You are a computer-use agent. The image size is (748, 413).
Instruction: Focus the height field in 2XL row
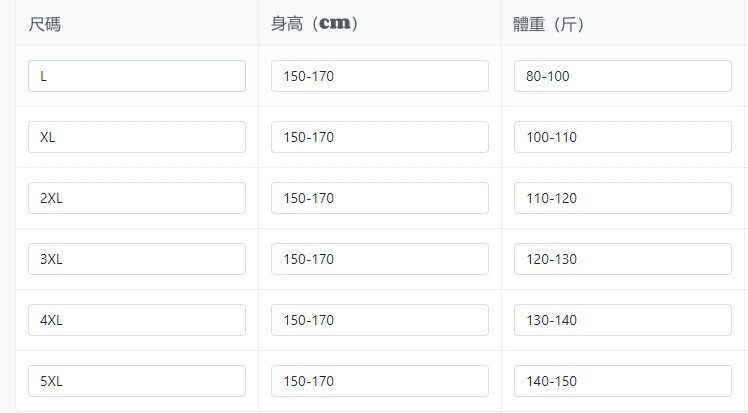coord(379,198)
